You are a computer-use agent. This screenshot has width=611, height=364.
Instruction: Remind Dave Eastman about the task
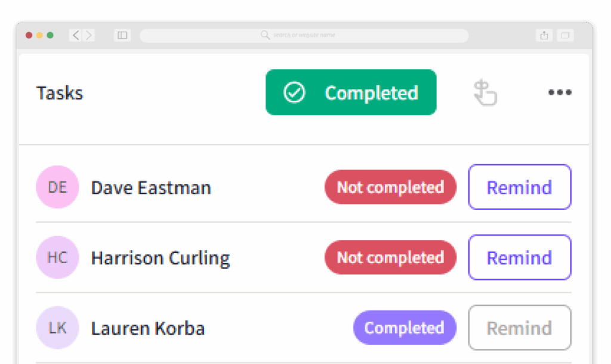point(520,187)
